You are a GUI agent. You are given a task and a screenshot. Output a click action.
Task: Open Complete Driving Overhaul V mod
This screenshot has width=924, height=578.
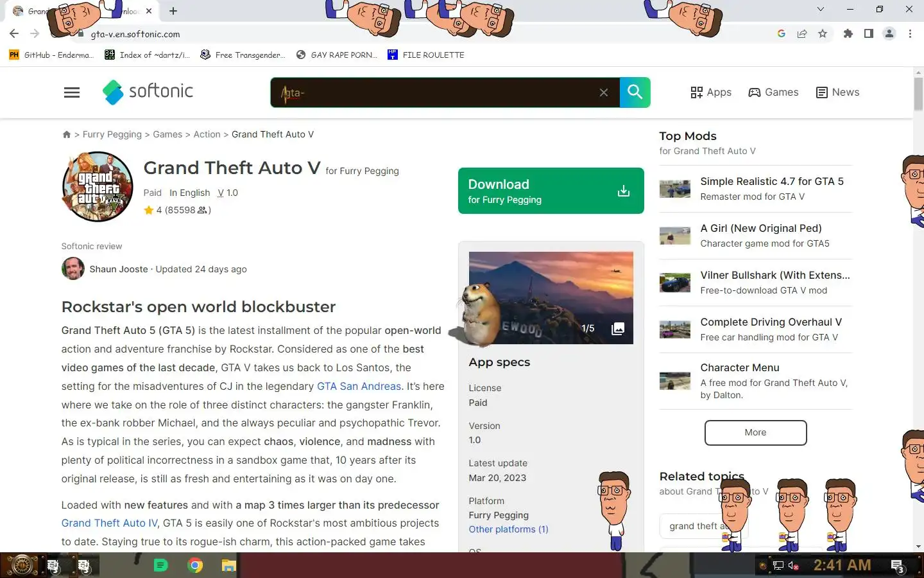click(x=771, y=322)
